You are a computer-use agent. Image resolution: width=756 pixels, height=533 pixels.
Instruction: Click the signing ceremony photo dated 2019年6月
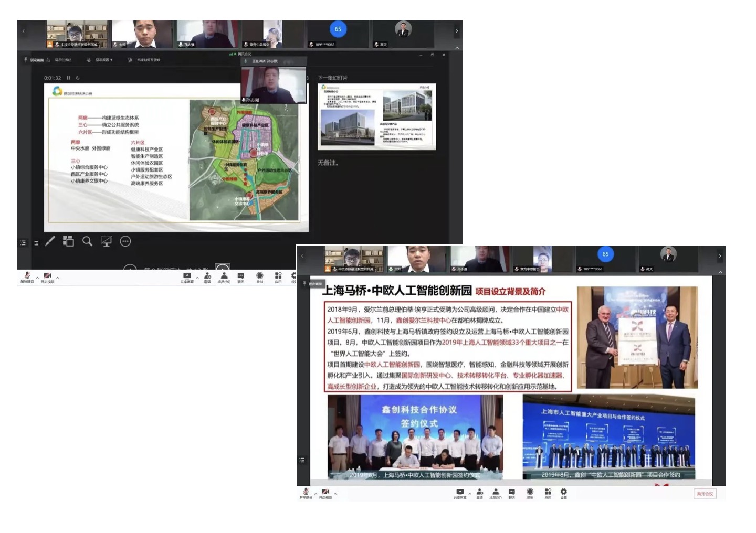[415, 437]
